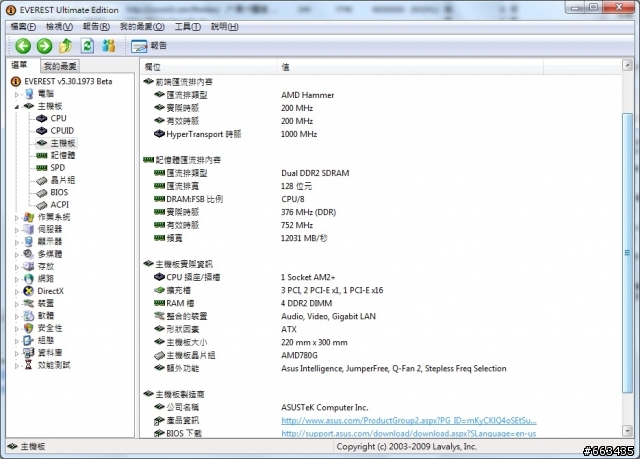This screenshot has width=640, height=459.
Task: Expand the 顯示器 tree node
Action: (17, 242)
